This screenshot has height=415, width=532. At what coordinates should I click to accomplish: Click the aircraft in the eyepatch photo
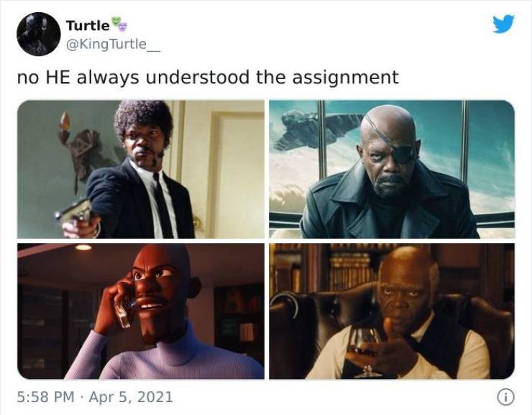(x=317, y=131)
